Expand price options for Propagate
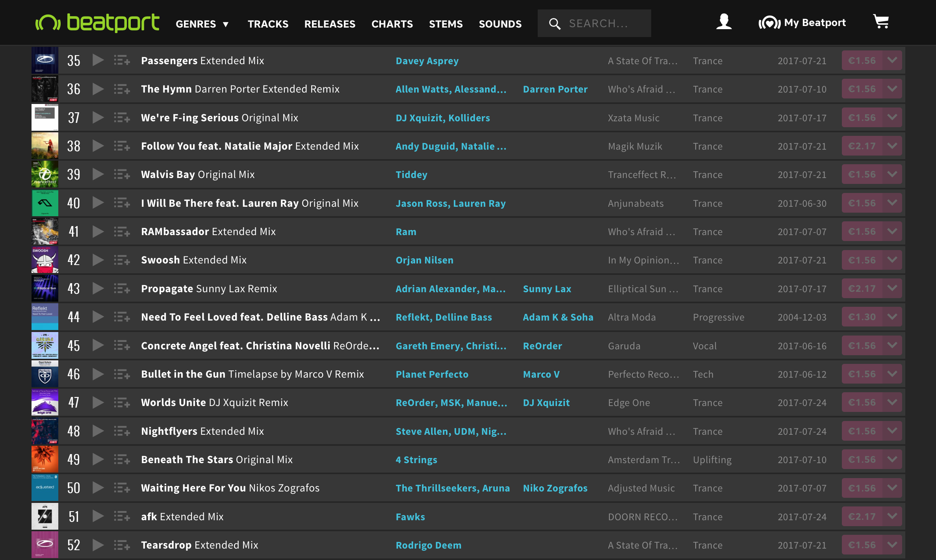 coord(893,288)
